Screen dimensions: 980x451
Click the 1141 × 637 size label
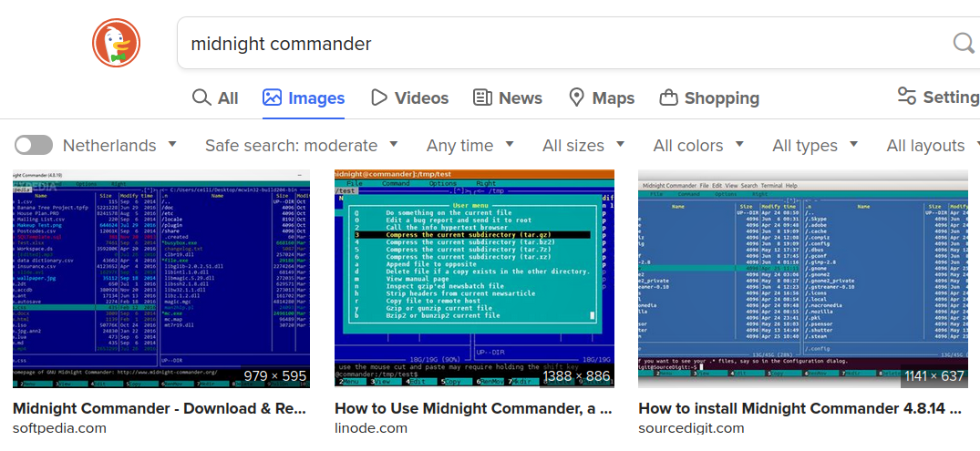point(934,376)
